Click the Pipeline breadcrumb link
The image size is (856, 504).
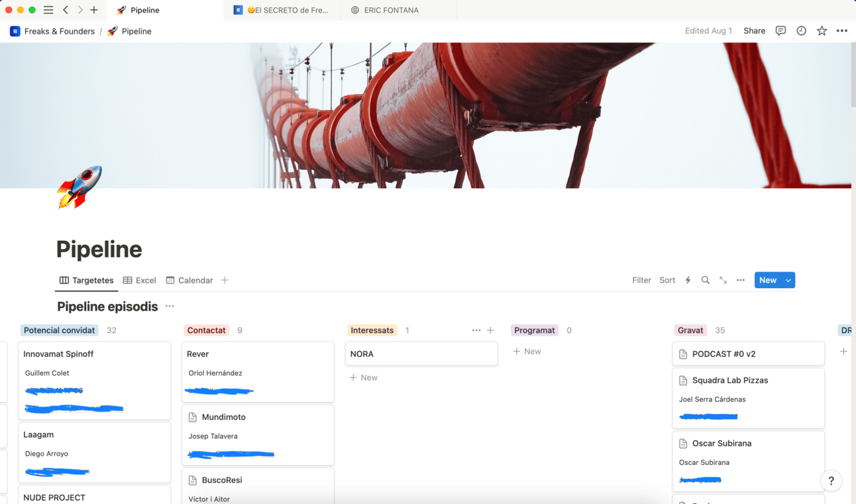[130, 31]
